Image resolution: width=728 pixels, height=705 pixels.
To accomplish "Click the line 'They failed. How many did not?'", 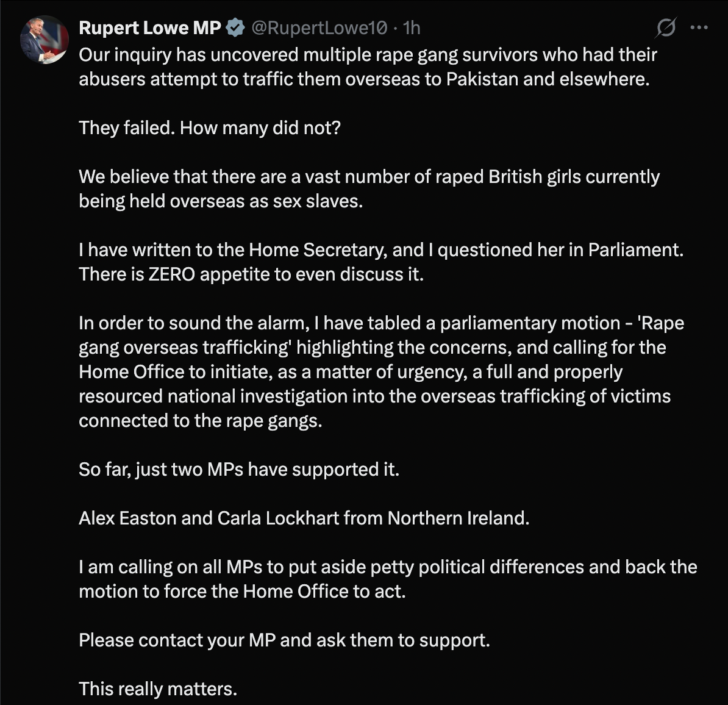I will (210, 128).
